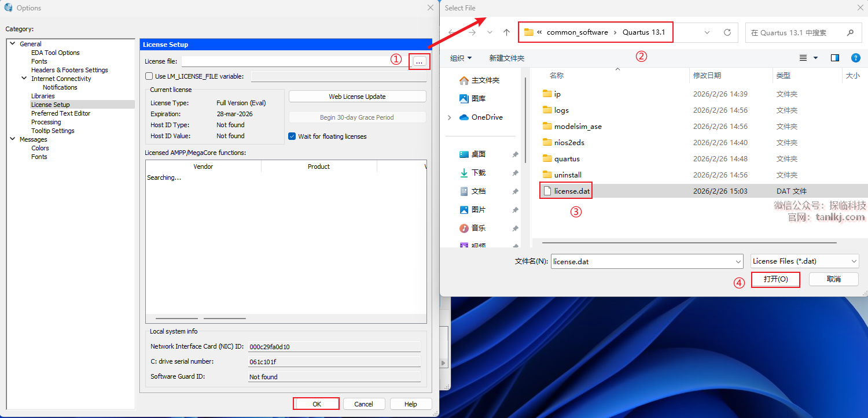Screen dimensions: 868x418
Task: Click the license file browse (...) button
Action: coord(419,61)
